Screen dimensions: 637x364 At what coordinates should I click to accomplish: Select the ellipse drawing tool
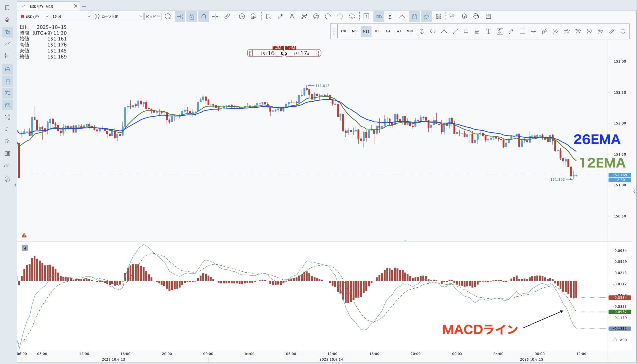click(x=623, y=31)
